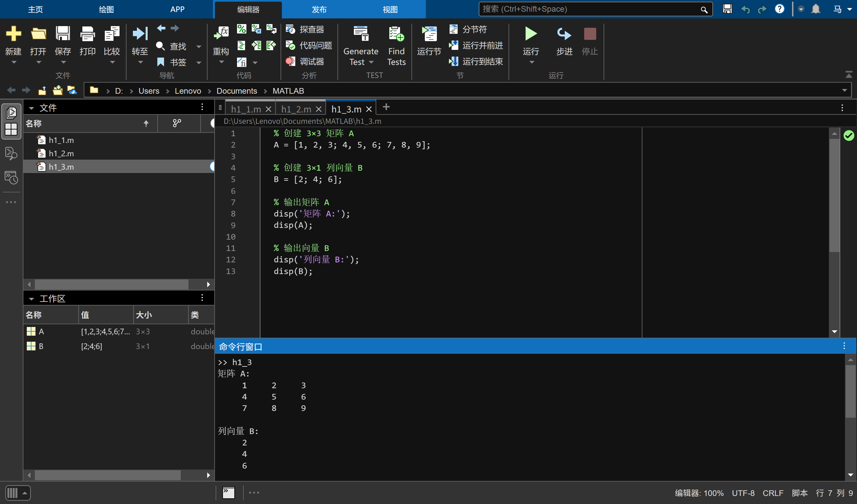Open the Publish (发布) ribbon tab
The height and width of the screenshot is (504, 857).
(319, 9)
